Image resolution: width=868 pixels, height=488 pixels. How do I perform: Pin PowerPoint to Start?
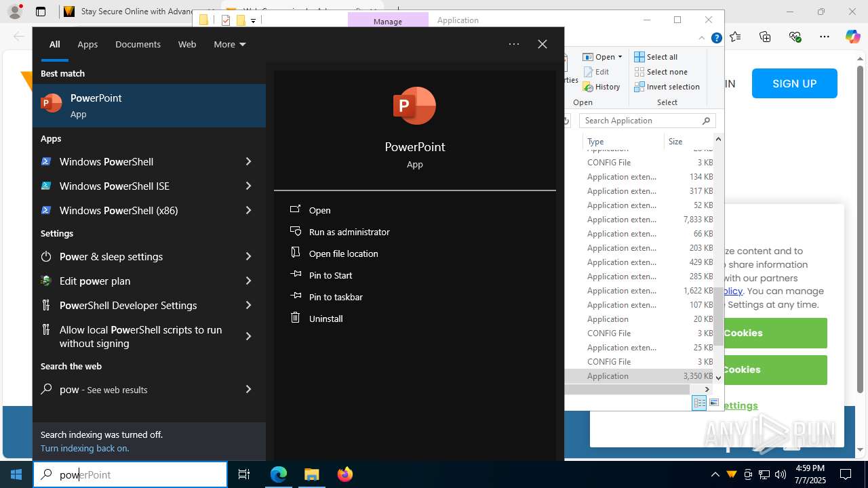pyautogui.click(x=330, y=275)
